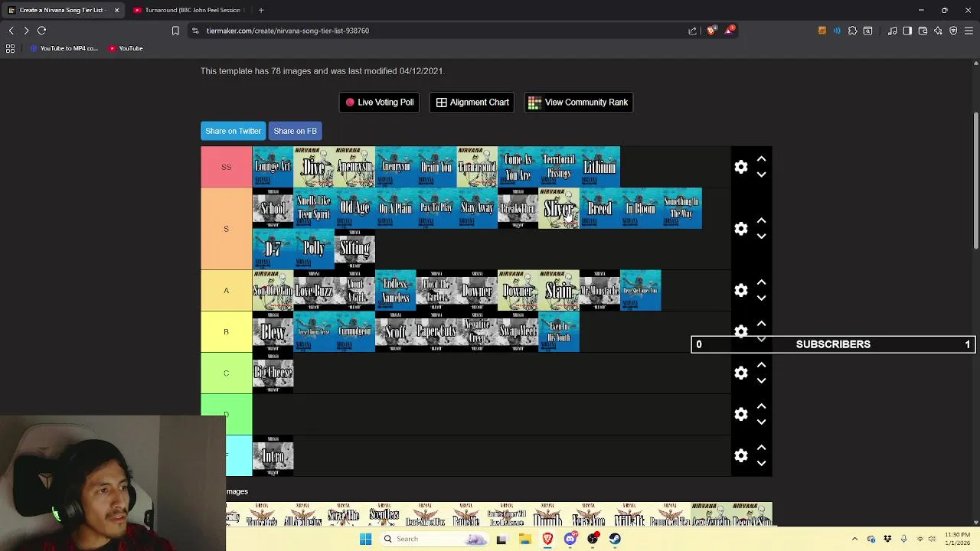This screenshot has height=551, width=980.
Task: Open the share icon in address bar
Action: click(x=693, y=31)
